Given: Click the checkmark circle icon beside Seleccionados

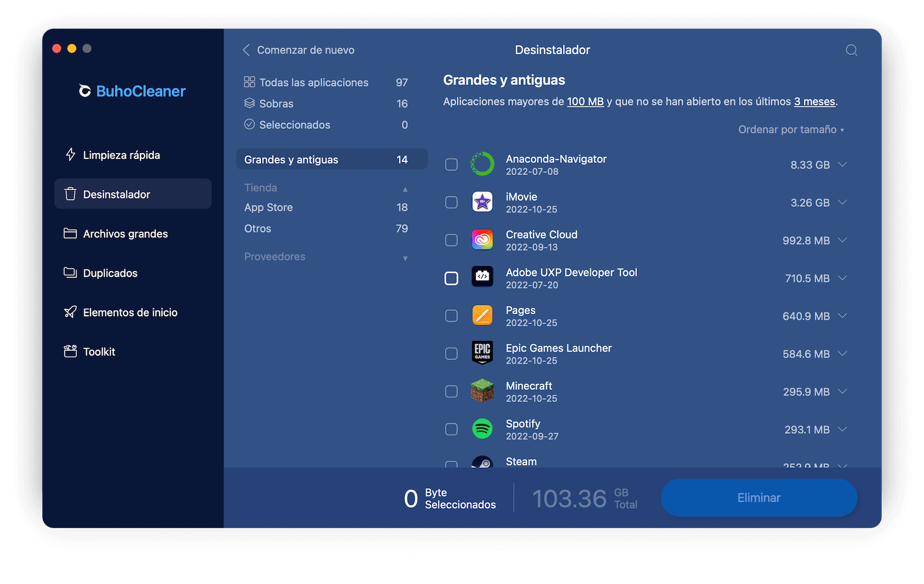Looking at the screenshot, I should 249,124.
